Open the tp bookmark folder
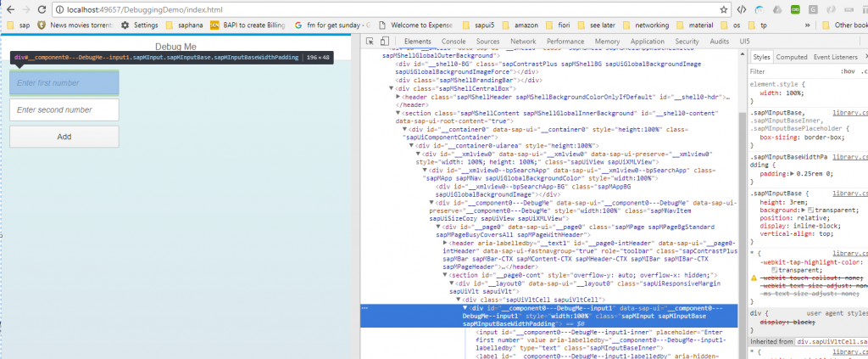 (x=758, y=25)
